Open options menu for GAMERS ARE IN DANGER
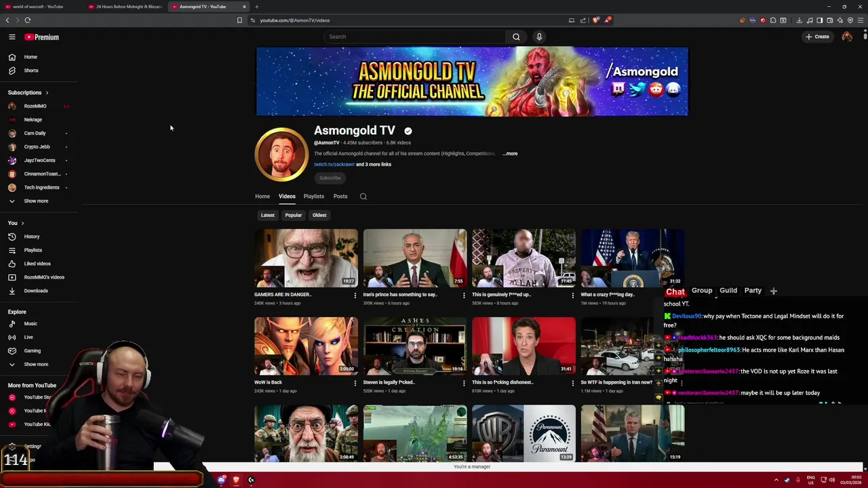This screenshot has width=868, height=488. [355, 296]
